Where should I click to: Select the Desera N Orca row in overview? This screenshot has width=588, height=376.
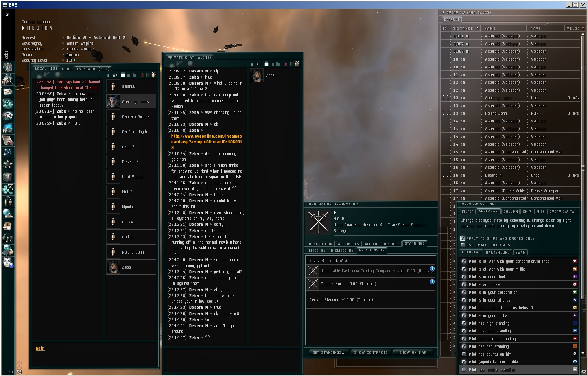point(511,175)
